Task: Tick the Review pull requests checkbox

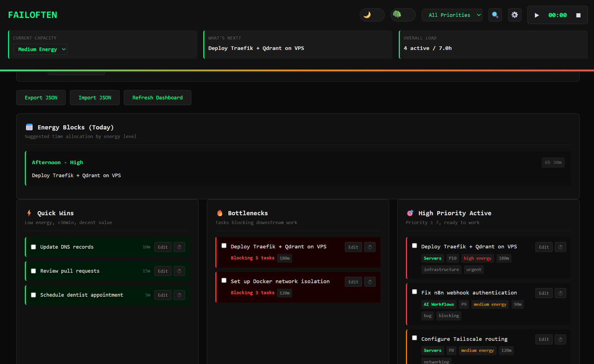Action: click(34, 271)
